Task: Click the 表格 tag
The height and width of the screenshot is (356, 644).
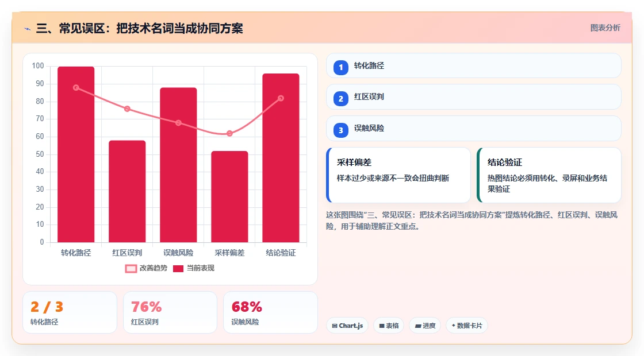Action: (389, 326)
